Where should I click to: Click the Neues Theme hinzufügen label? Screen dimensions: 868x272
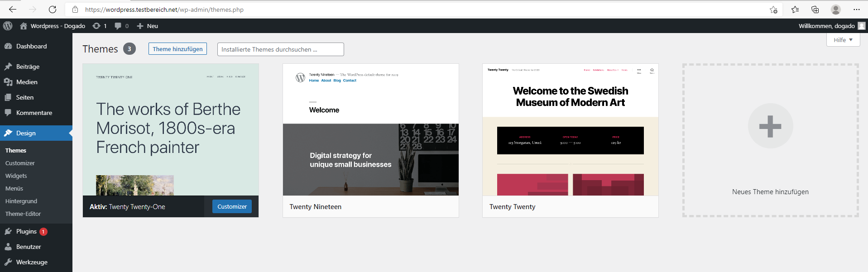tap(771, 192)
